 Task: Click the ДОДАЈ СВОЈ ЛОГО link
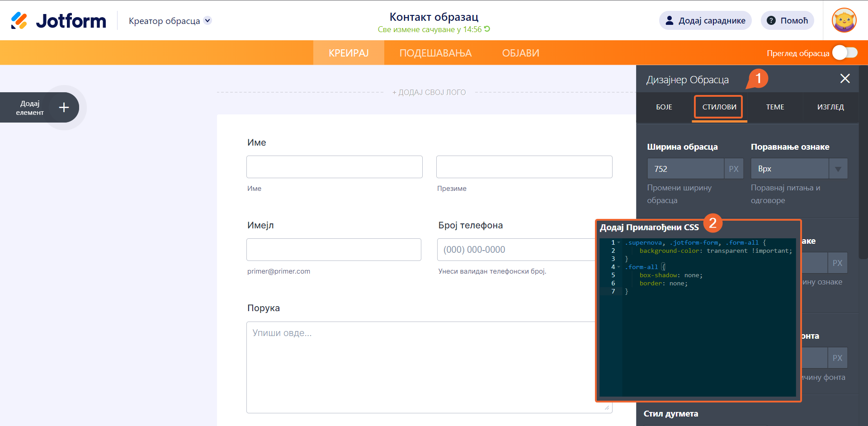[x=429, y=92]
